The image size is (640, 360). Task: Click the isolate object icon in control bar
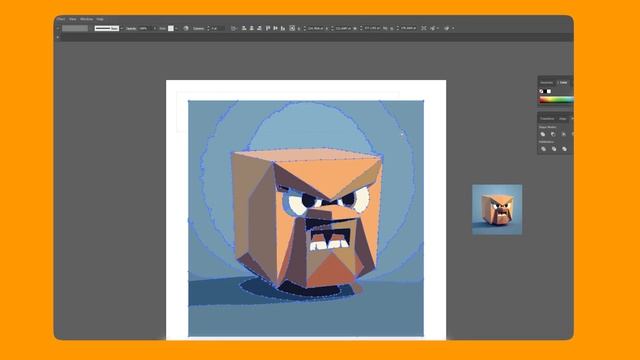[424, 28]
